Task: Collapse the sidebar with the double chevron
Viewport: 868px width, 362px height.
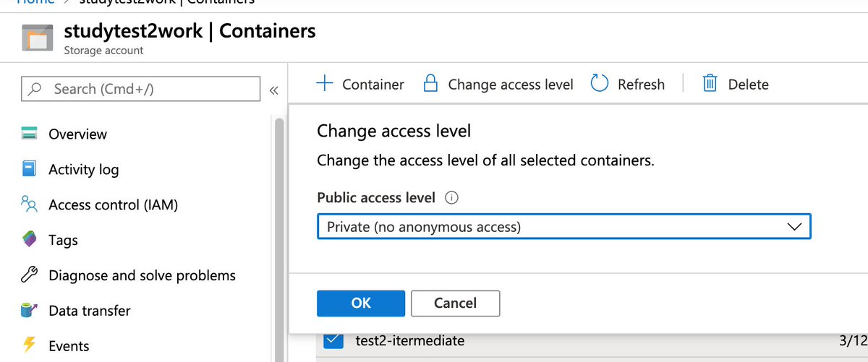Action: (273, 90)
